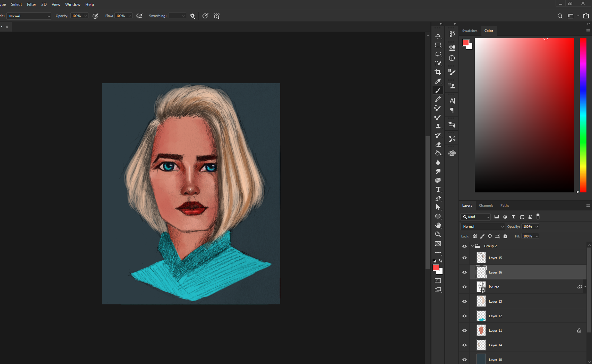This screenshot has width=592, height=364.
Task: Select the Move tool
Action: tap(438, 36)
